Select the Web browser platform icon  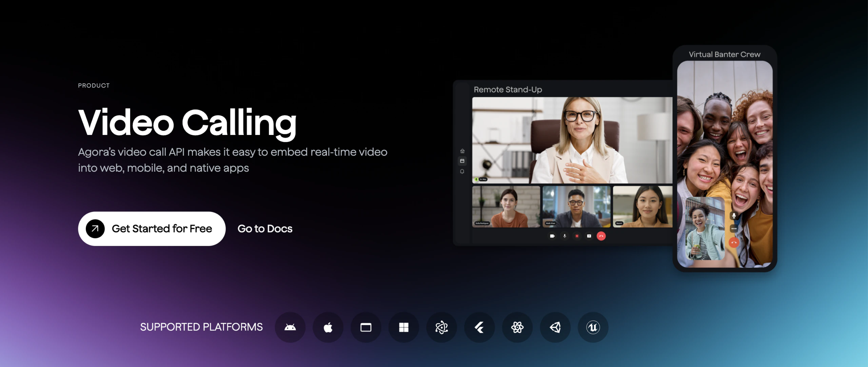point(366,327)
